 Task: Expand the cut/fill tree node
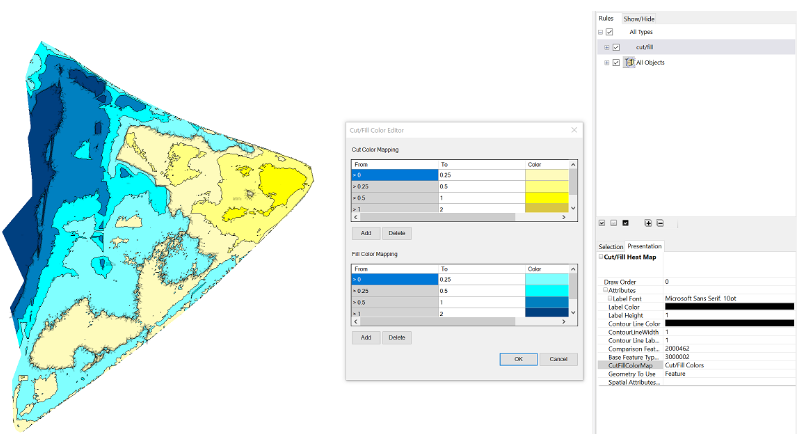tap(606, 47)
